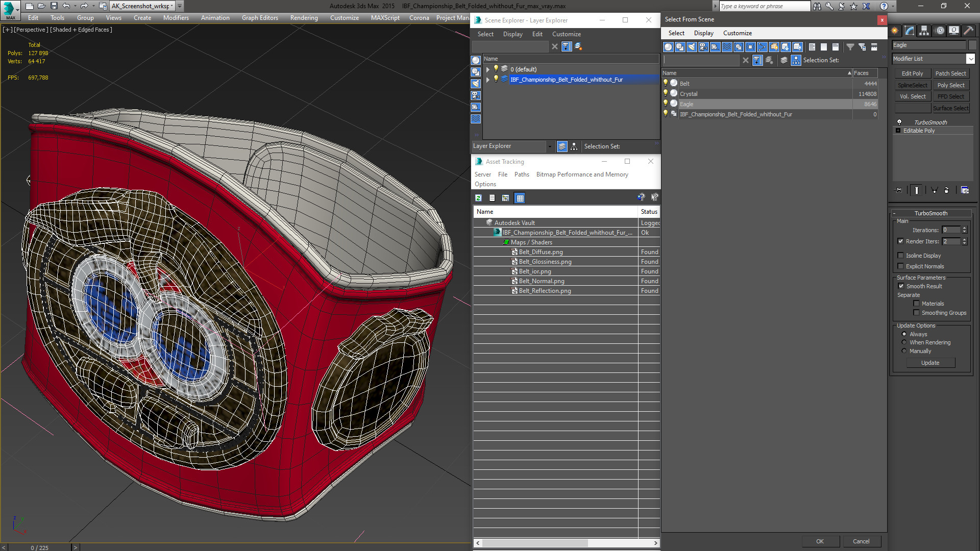Enable Explicit Normals checkbox
This screenshot has width=980, height=551.
pyautogui.click(x=900, y=266)
